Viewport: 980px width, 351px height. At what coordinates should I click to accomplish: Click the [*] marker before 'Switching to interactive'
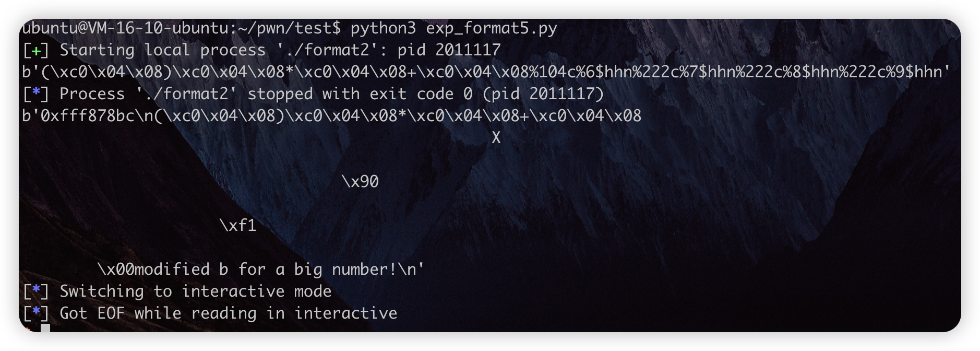(x=35, y=292)
